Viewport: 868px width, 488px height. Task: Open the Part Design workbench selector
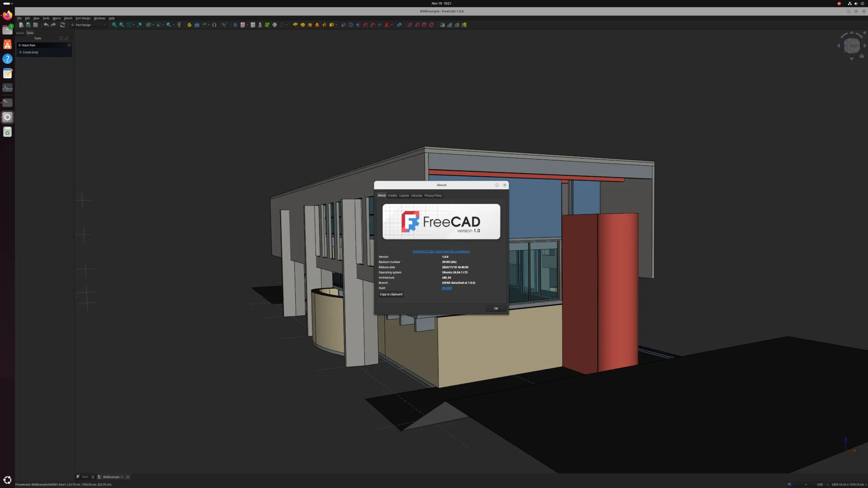tap(89, 25)
